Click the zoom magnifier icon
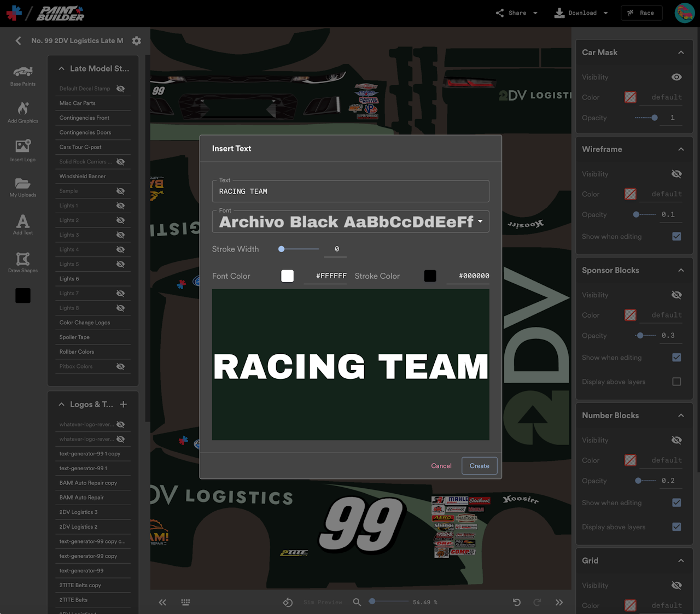The image size is (700, 614). pyautogui.click(x=357, y=602)
